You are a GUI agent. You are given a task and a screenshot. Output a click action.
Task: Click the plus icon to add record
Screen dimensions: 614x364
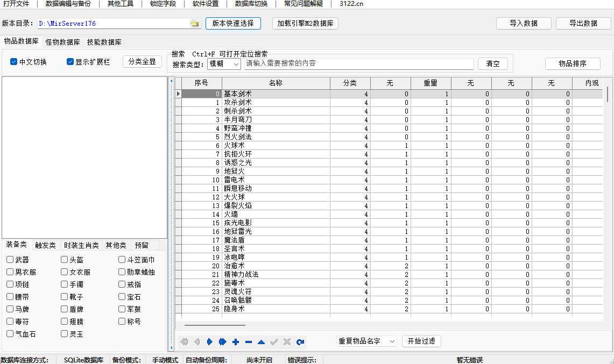(236, 342)
